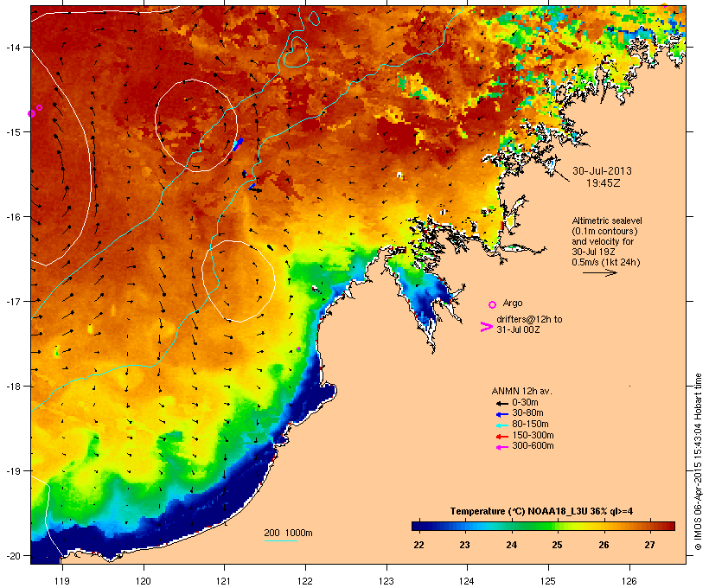Click the time label 19:45Z
Viewport: 709px width, 588px height.
(x=604, y=183)
